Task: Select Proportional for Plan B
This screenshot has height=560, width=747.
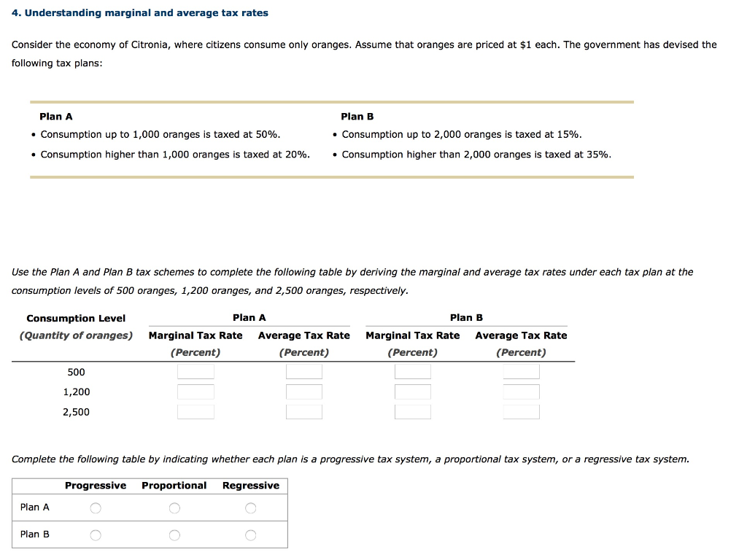Action: click(174, 534)
